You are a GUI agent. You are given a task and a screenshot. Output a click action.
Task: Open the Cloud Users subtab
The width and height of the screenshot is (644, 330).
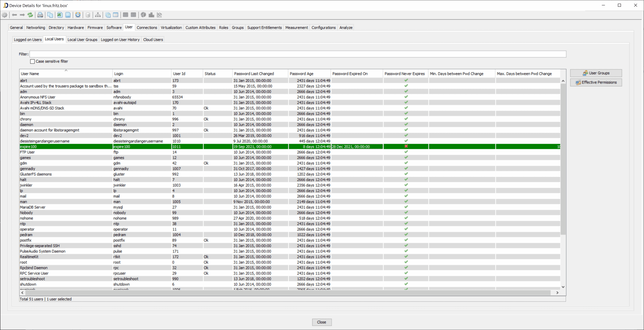tap(153, 40)
